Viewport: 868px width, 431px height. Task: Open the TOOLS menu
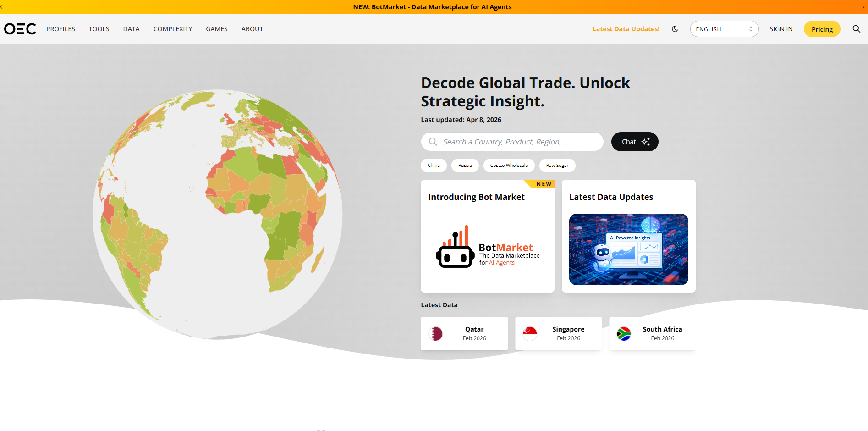click(99, 29)
